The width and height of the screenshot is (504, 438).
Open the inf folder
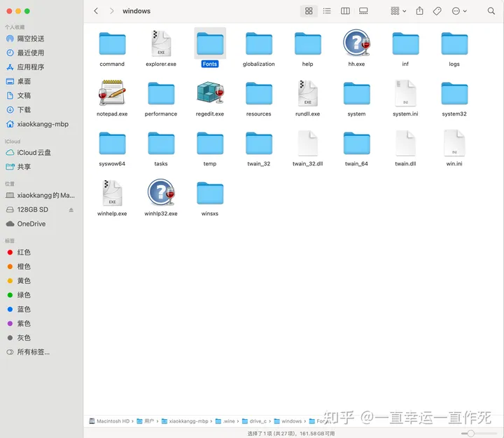(x=405, y=43)
